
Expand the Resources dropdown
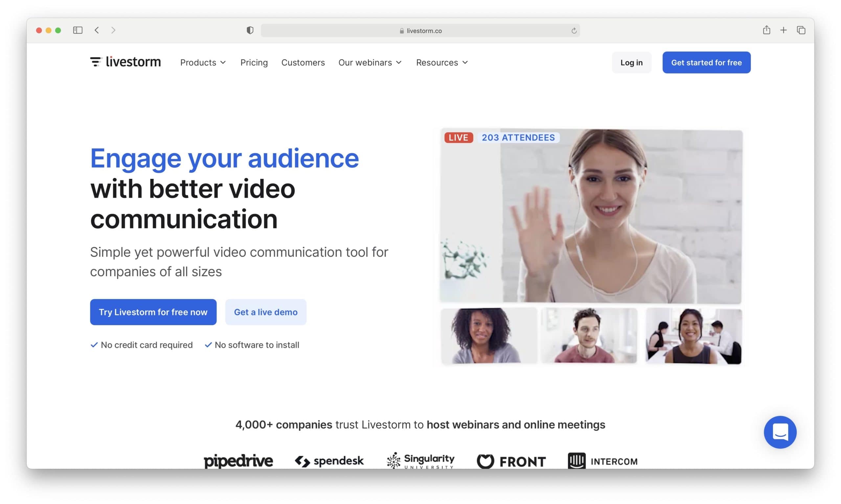[442, 62]
